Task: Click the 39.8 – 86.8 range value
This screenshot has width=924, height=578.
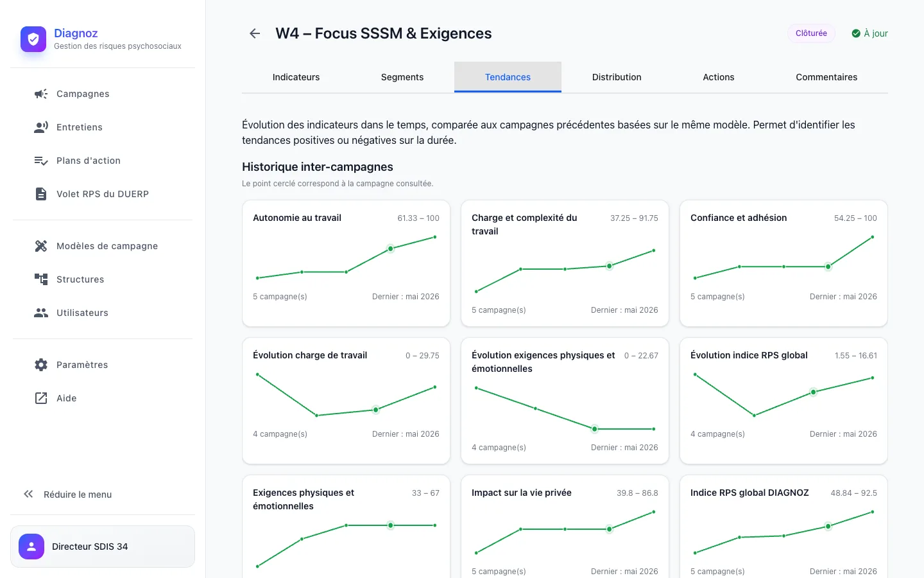Action: (637, 493)
